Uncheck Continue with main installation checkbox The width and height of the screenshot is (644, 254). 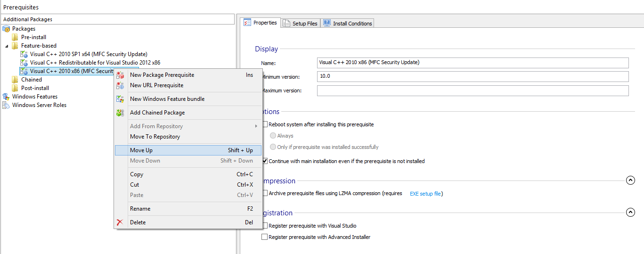(x=265, y=161)
